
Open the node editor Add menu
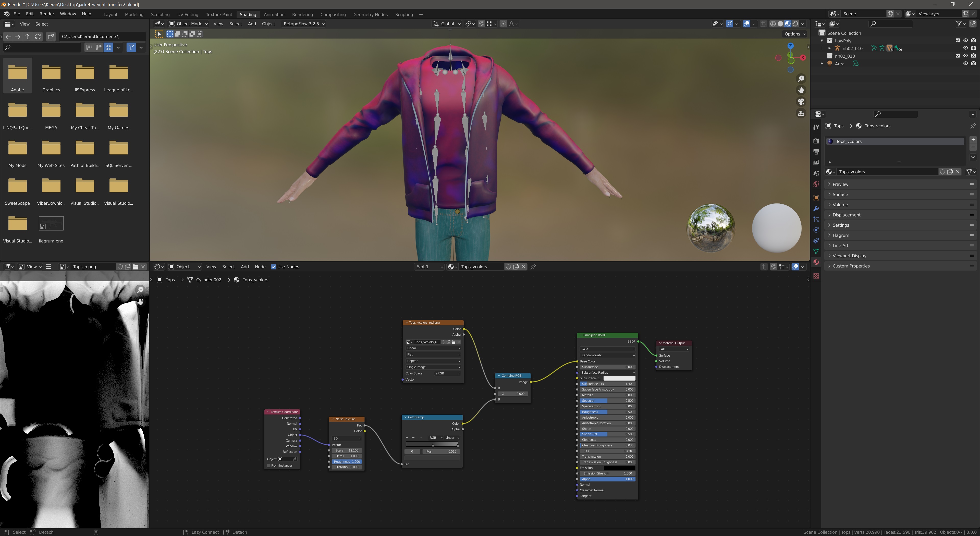point(245,267)
